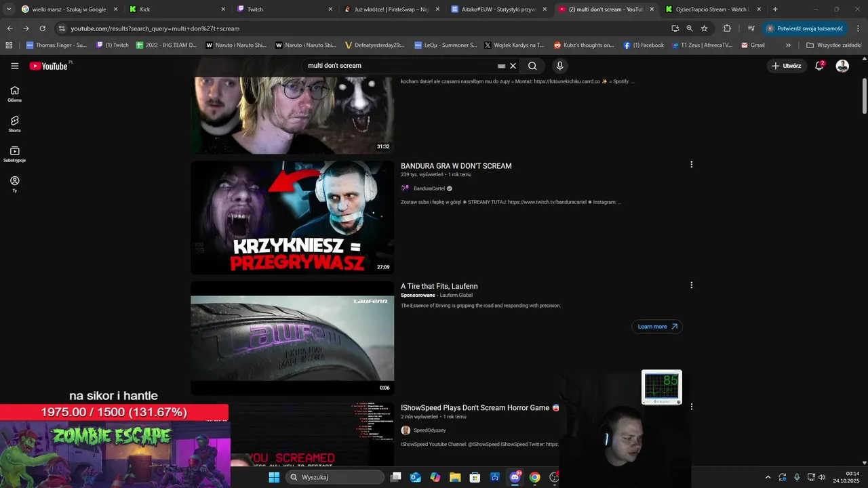Open the Facebook bookmark
The height and width of the screenshot is (488, 868).
tap(644, 45)
